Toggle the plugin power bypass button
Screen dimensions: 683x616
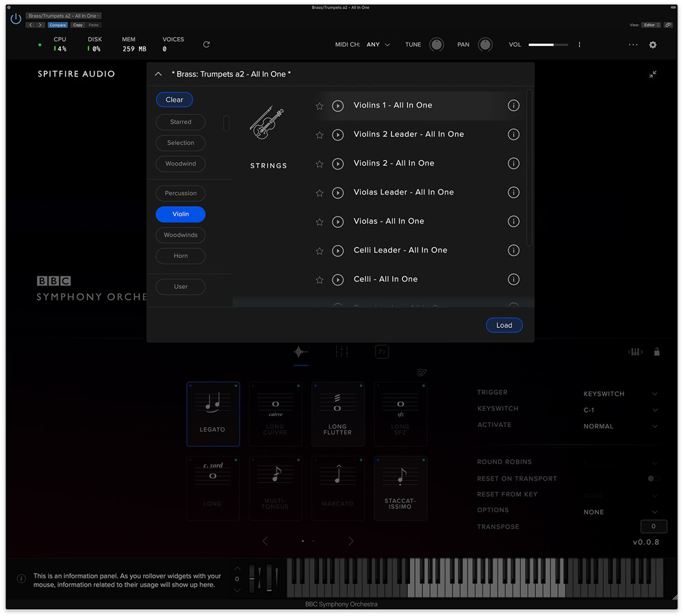(16, 18)
